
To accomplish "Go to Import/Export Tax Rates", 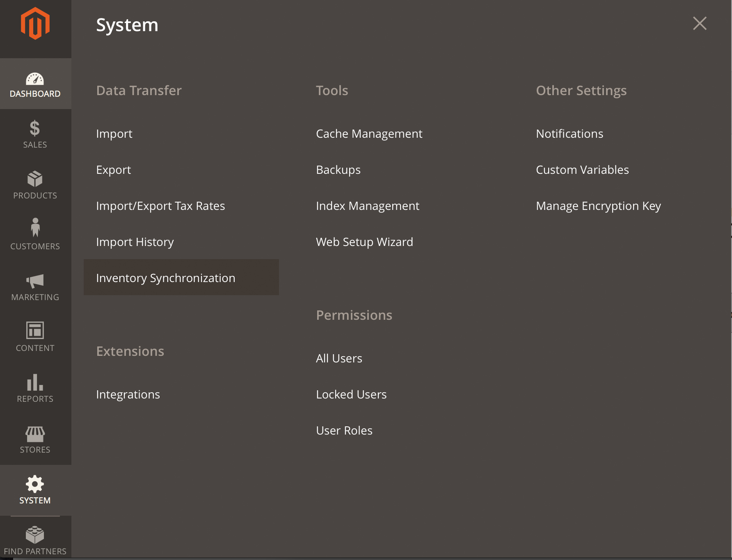I will pyautogui.click(x=160, y=206).
